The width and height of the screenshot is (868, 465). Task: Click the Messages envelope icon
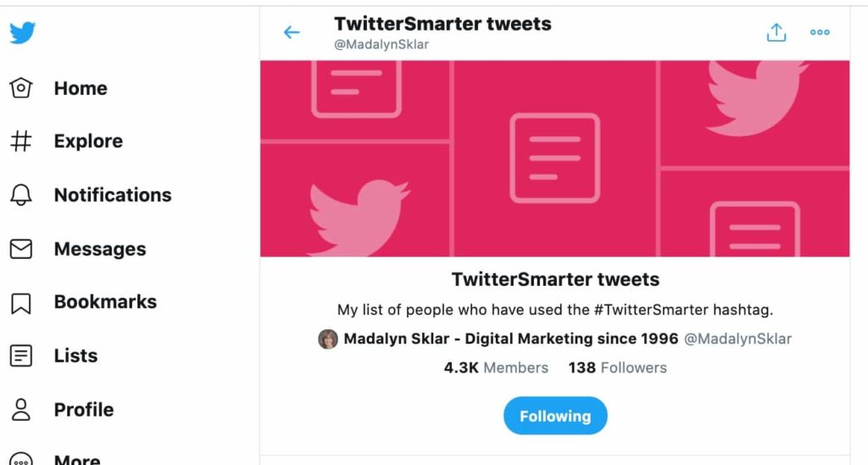[x=21, y=249]
